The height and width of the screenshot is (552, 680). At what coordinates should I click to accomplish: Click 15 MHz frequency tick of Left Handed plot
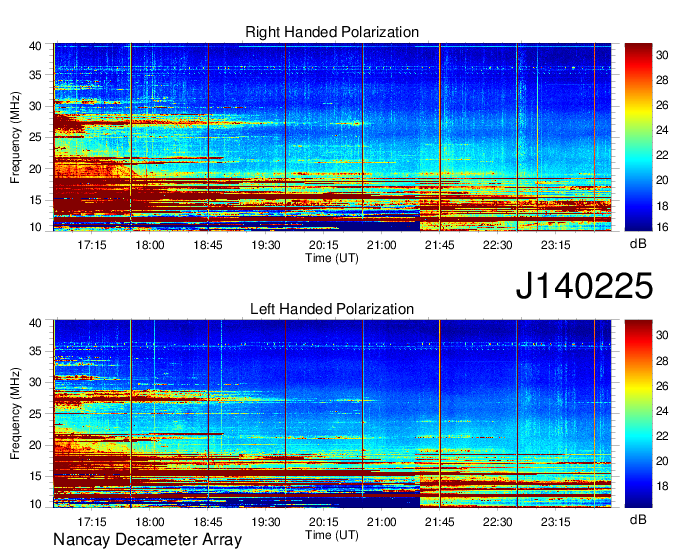(35, 477)
